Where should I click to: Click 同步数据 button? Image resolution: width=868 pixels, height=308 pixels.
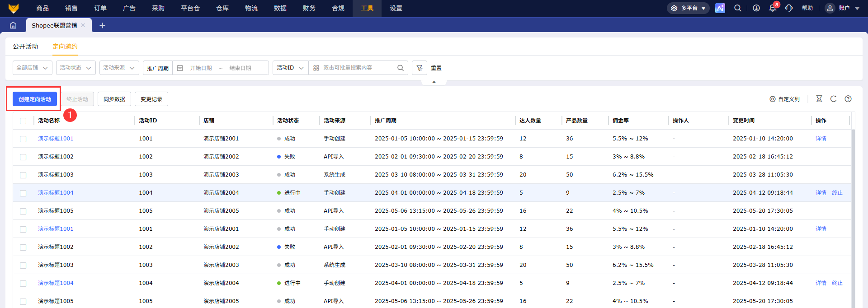click(114, 99)
